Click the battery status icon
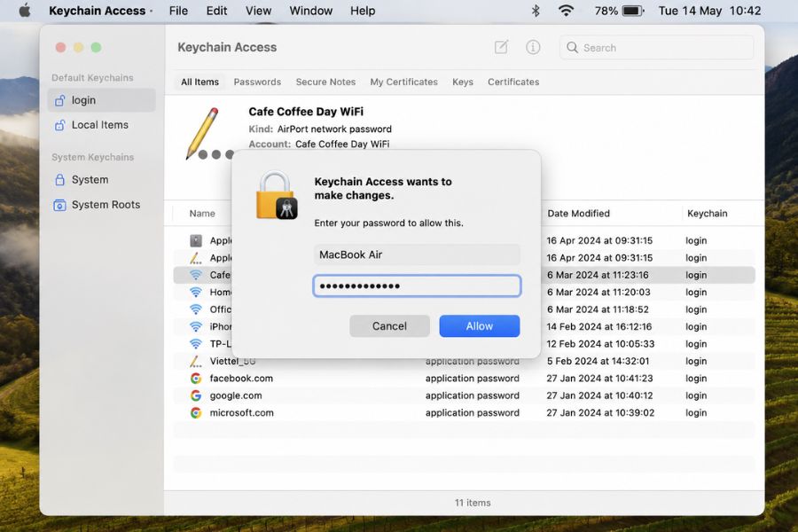Image resolution: width=798 pixels, height=532 pixels. pos(632,11)
